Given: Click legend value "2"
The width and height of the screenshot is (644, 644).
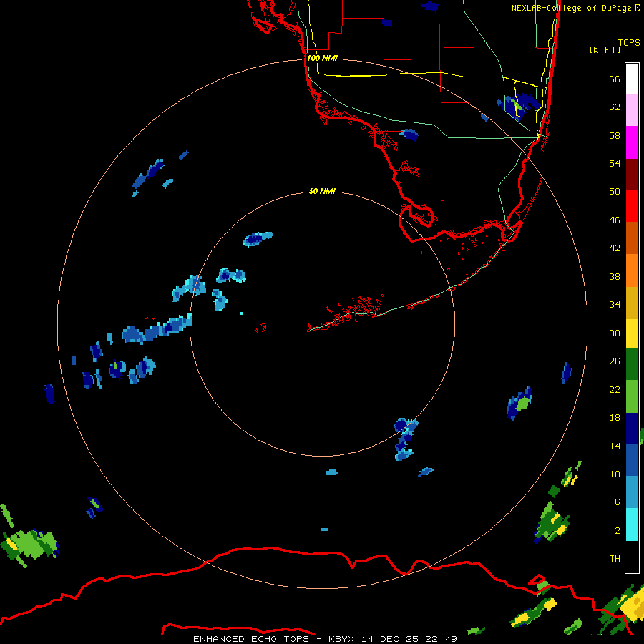Looking at the screenshot, I should [x=618, y=530].
